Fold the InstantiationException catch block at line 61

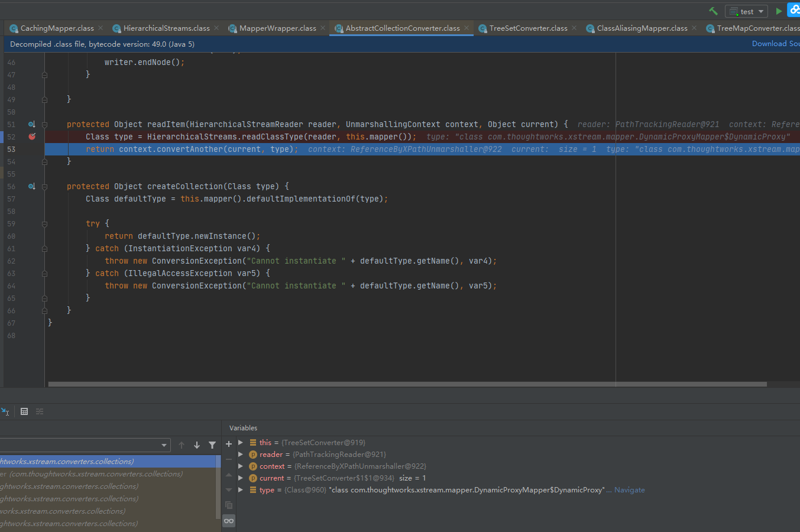pos(44,248)
